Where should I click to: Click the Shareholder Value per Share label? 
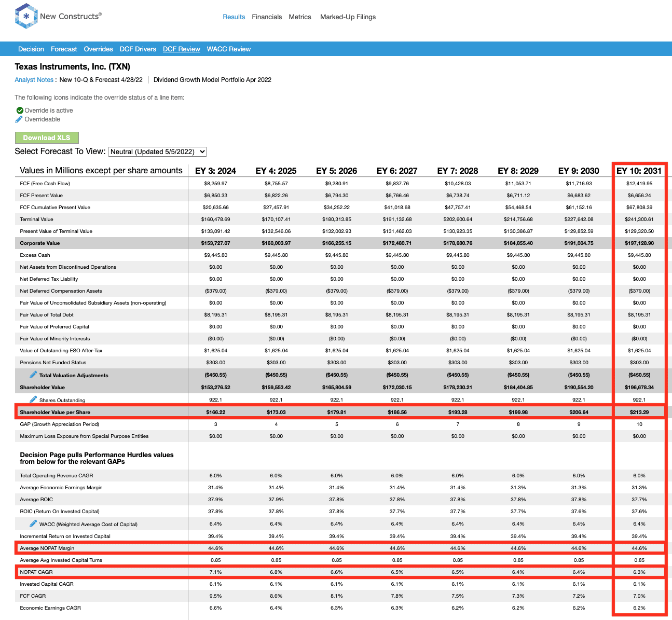click(55, 412)
